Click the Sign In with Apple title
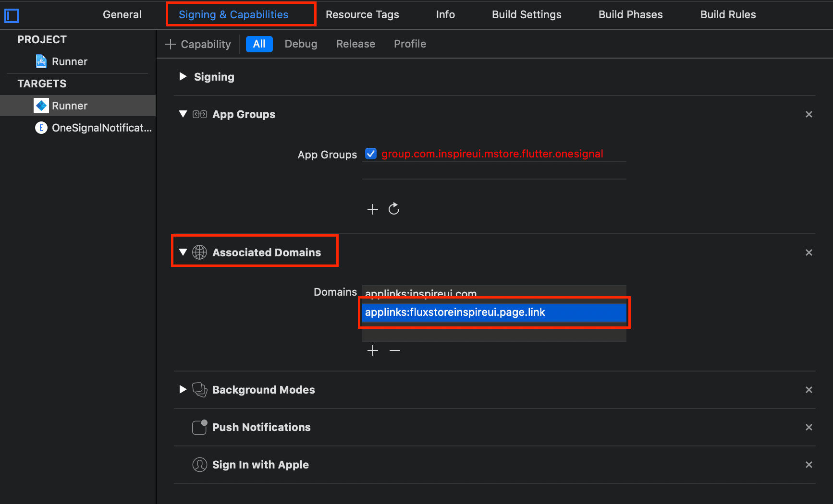 (260, 465)
